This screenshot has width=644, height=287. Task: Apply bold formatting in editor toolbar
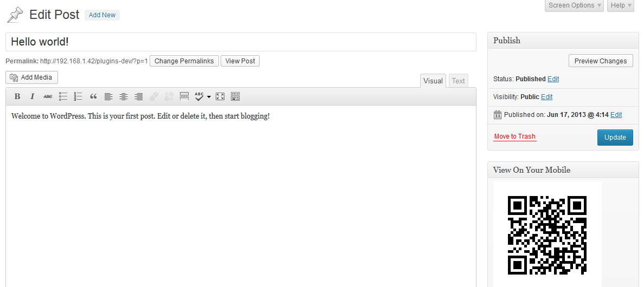point(17,97)
